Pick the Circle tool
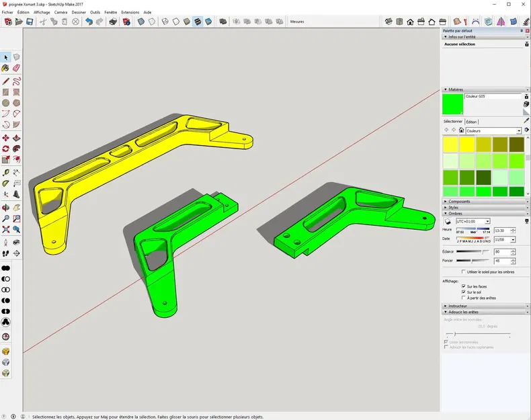The width and height of the screenshot is (531, 420). (6, 103)
